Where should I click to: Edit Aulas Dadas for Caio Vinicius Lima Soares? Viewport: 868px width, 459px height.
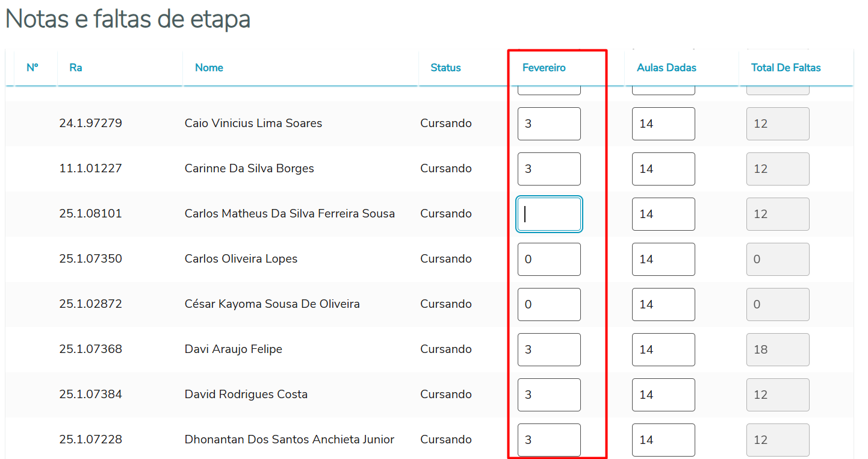tap(663, 123)
